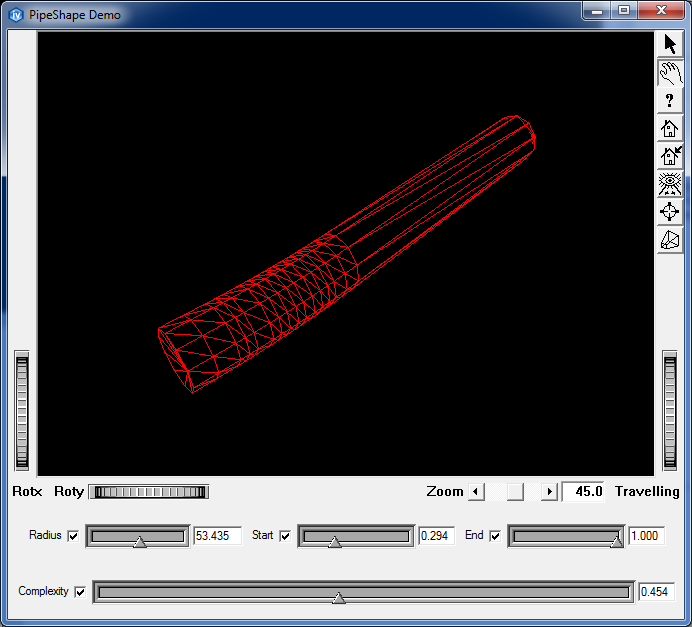Click the Roty thumbwheel

(149, 492)
